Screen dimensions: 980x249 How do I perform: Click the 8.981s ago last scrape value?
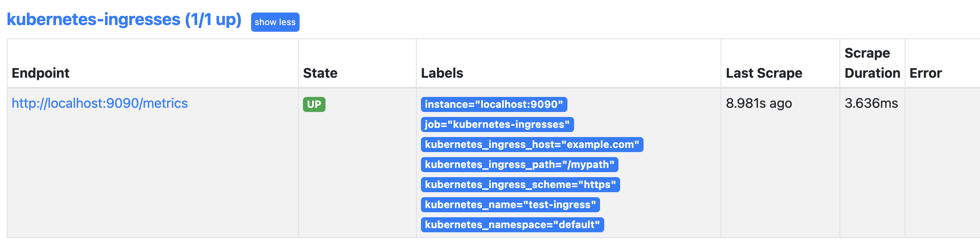pyautogui.click(x=759, y=103)
